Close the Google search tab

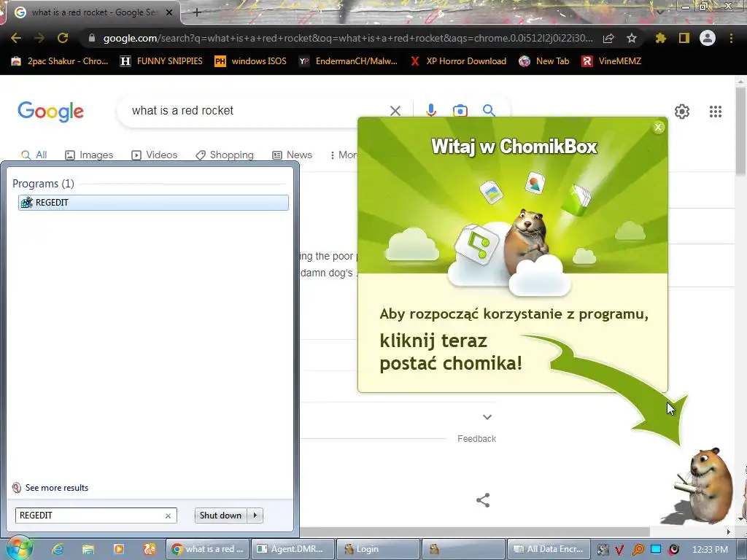click(x=169, y=12)
